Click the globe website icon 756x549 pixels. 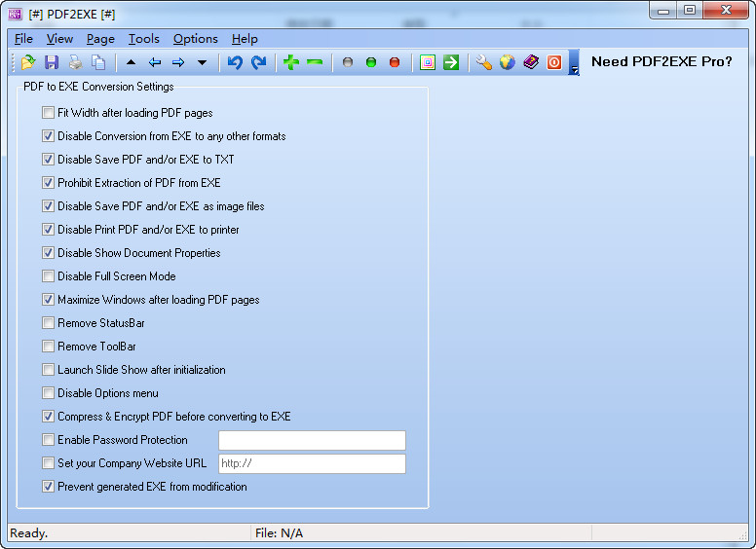508,62
